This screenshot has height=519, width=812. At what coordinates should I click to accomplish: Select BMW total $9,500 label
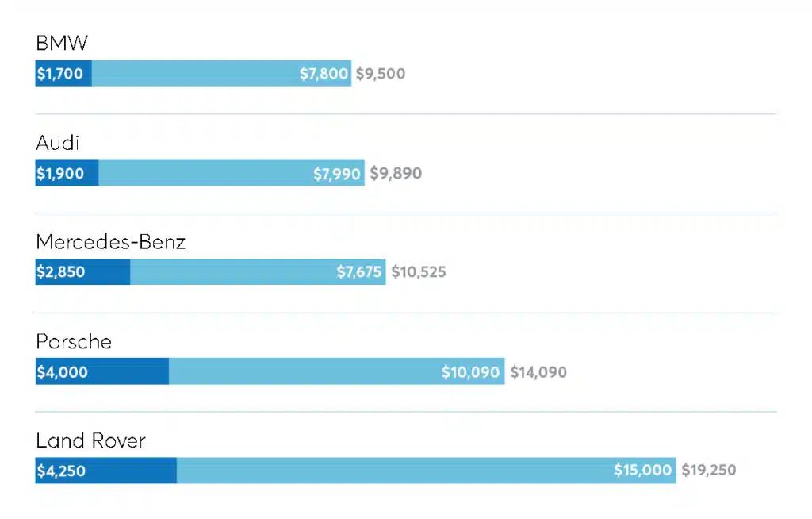(381, 74)
